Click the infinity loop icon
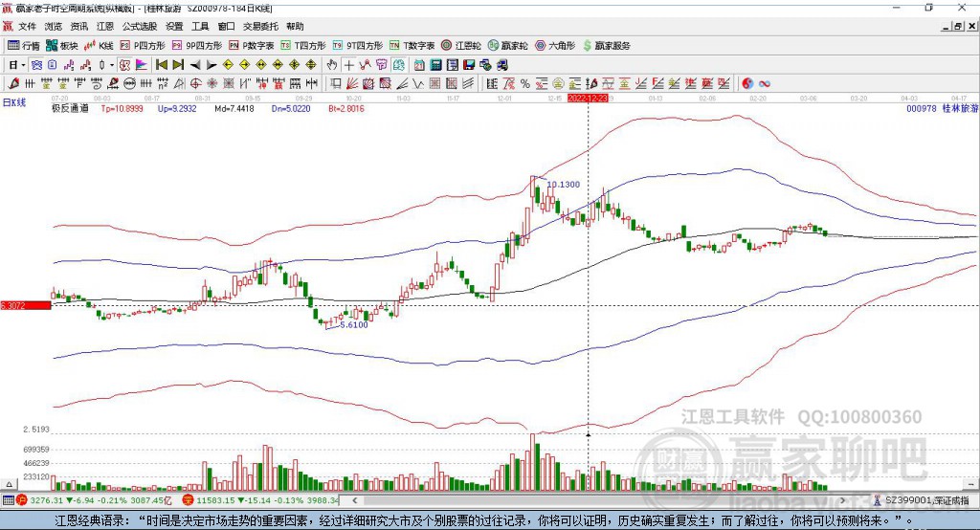Screen dimensions: 980x530 (x=764, y=83)
